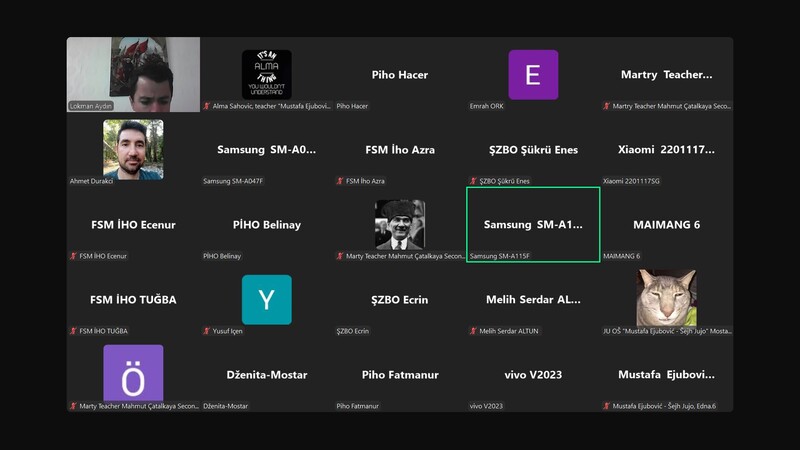Select the vivo V2023 participant tile

point(533,375)
